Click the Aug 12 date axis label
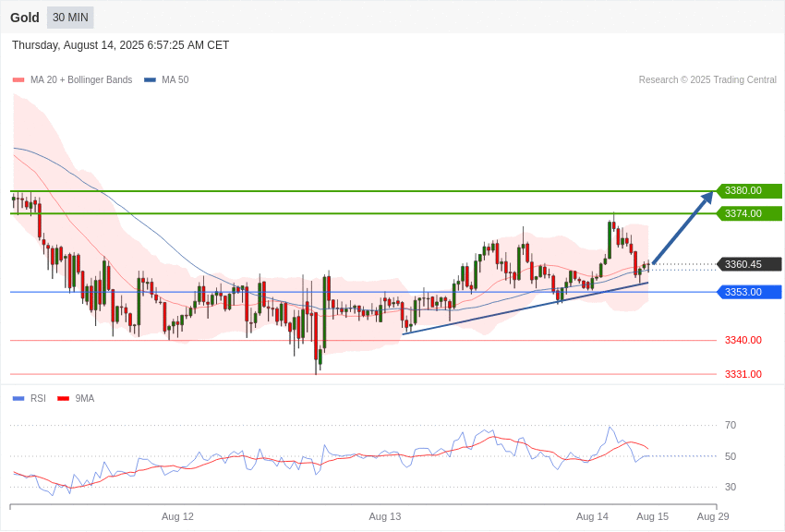The height and width of the screenshot is (532, 785). 177,516
